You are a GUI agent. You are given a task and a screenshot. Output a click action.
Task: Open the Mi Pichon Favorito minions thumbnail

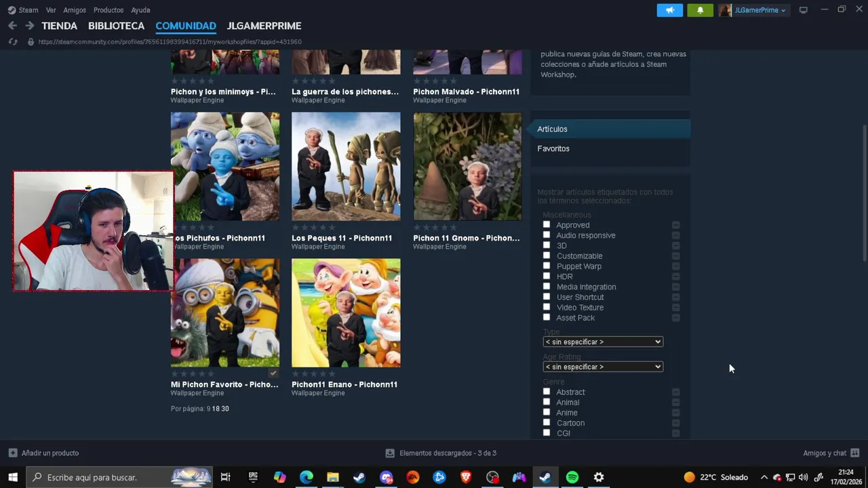(x=226, y=313)
